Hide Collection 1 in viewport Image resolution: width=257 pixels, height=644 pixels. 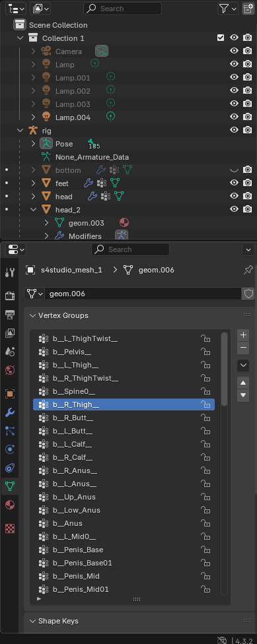[x=234, y=38]
